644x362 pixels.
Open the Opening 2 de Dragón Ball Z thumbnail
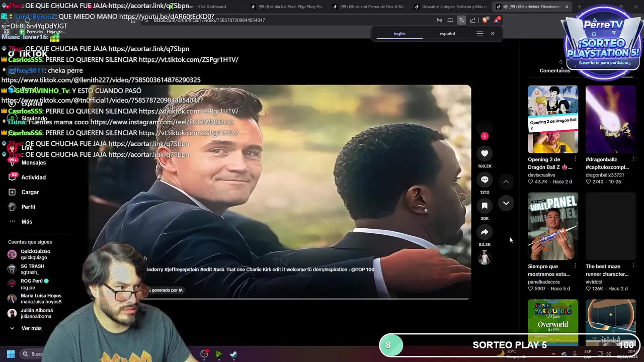point(553,119)
